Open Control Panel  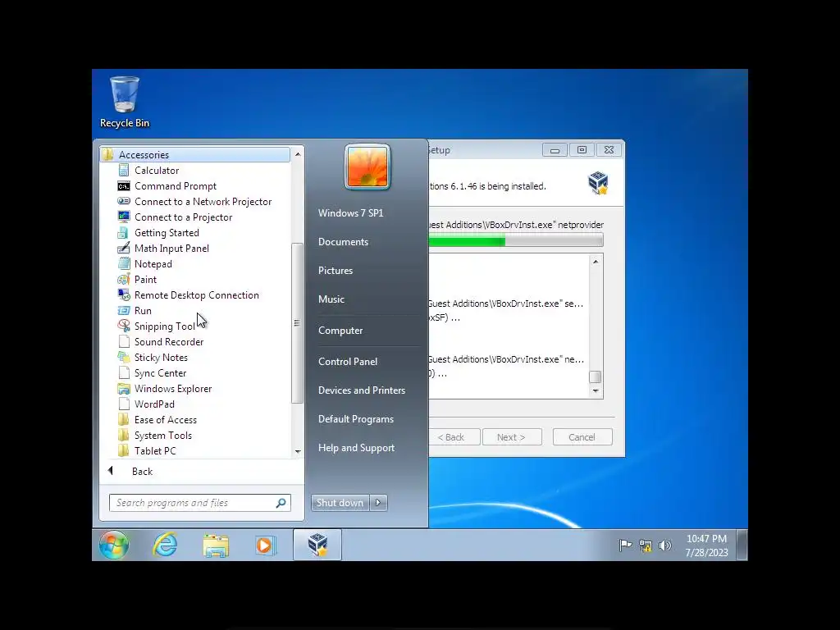348,362
